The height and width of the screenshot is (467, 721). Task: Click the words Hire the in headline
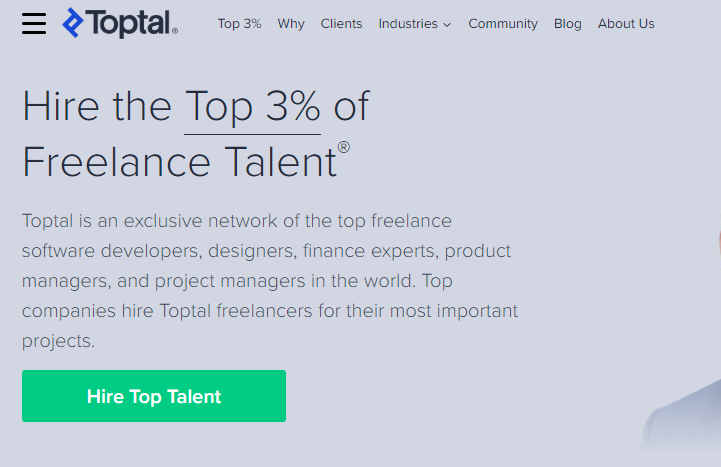[97, 107]
